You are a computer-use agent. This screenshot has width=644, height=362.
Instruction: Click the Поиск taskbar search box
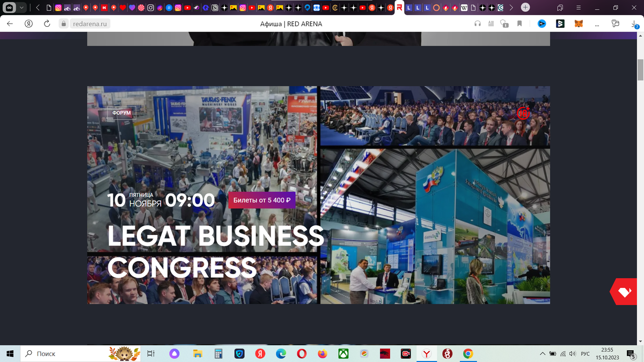[80, 353]
